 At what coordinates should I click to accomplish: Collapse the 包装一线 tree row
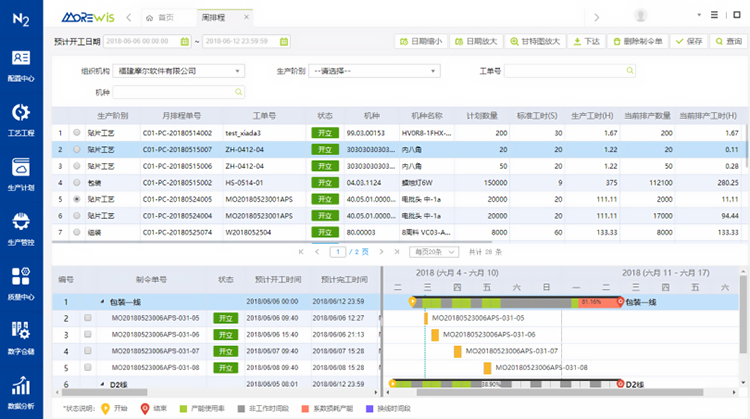tap(101, 301)
